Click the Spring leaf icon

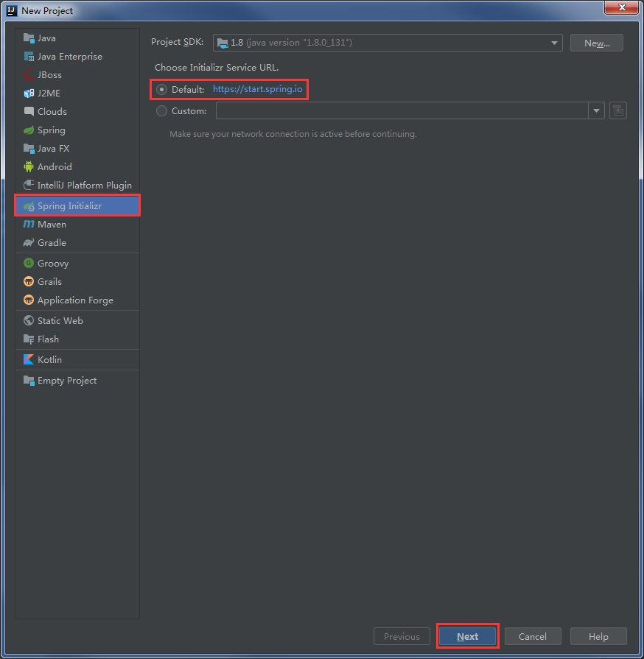[x=29, y=130]
